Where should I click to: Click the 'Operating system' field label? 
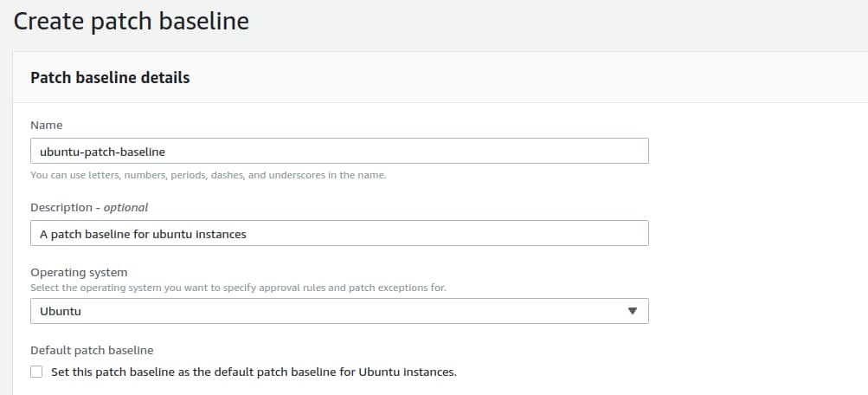click(x=79, y=272)
